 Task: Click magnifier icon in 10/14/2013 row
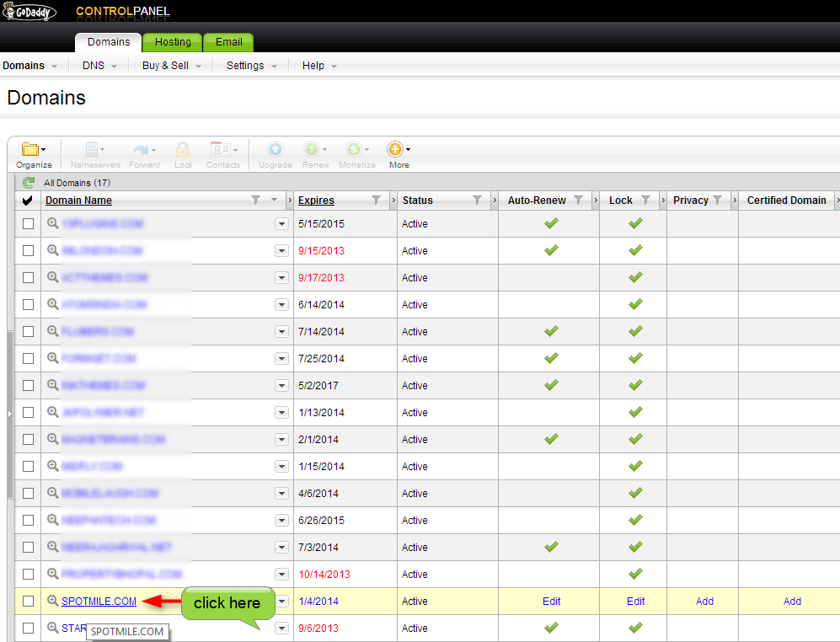pyautogui.click(x=52, y=574)
